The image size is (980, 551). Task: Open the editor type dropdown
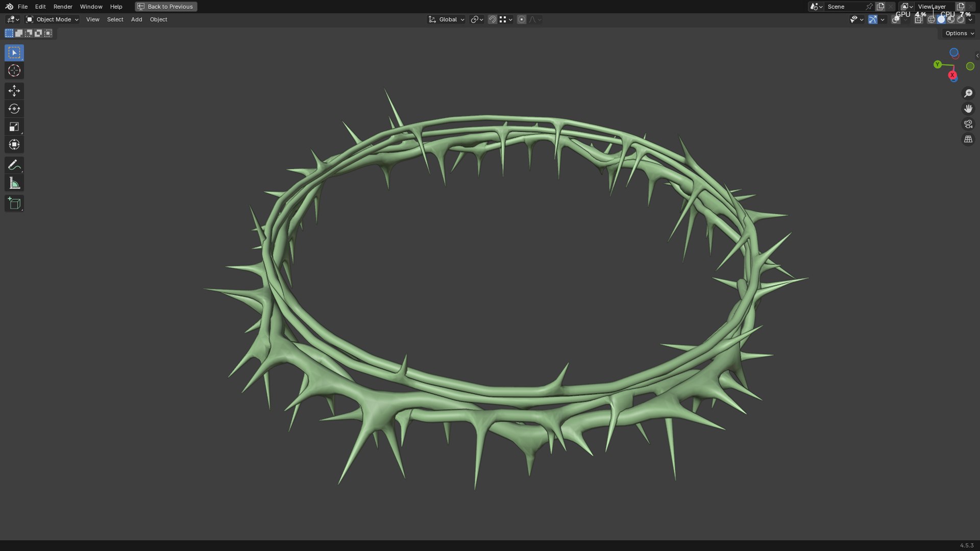point(13,19)
